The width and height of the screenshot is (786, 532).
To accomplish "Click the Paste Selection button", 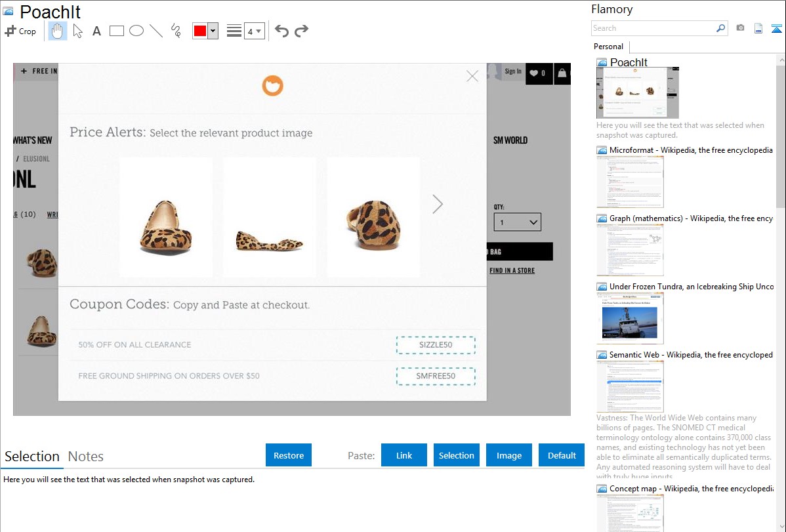I will (457, 455).
